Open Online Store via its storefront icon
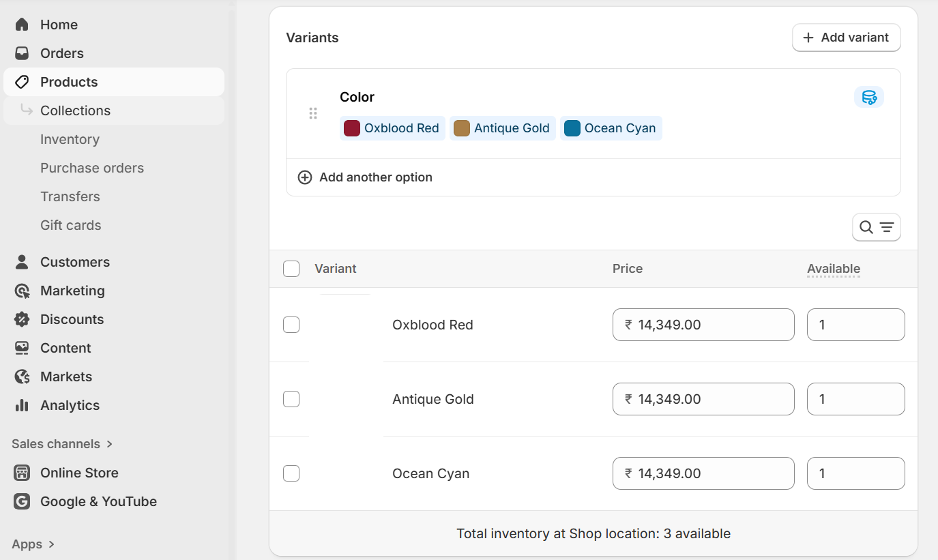Image resolution: width=938 pixels, height=560 pixels. (22, 473)
